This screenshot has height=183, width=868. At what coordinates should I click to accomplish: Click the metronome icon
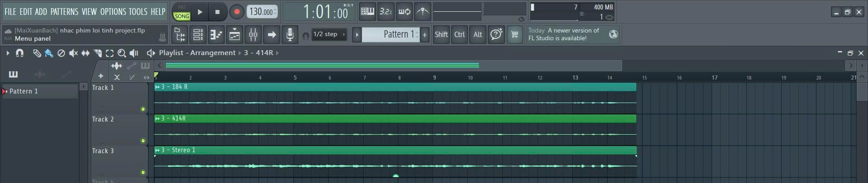[423, 12]
